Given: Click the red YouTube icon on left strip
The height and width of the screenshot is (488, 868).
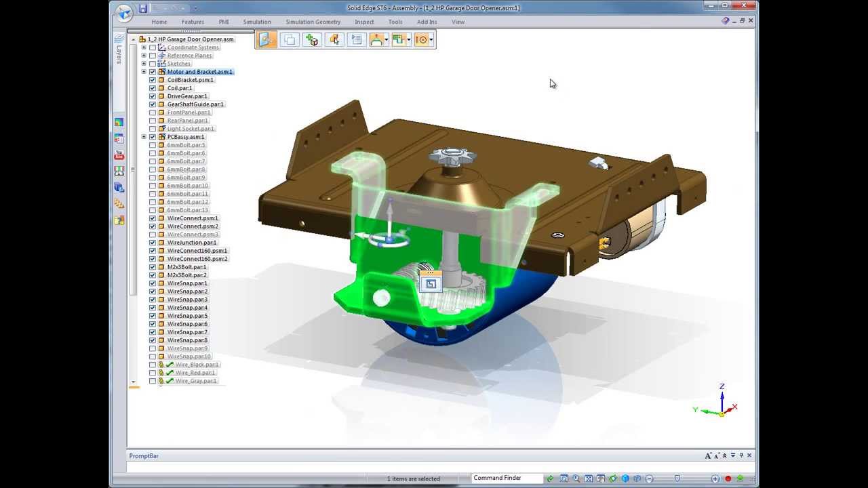Looking at the screenshot, I should (x=119, y=155).
